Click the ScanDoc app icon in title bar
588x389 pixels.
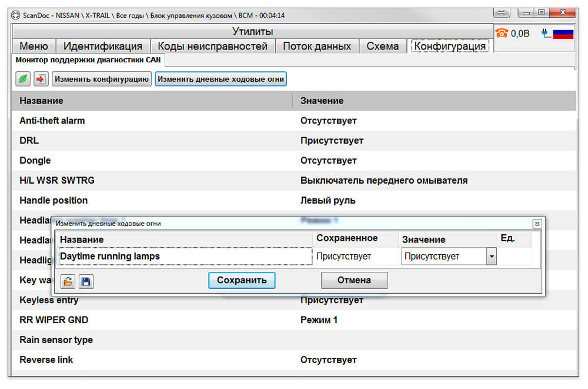(x=15, y=15)
